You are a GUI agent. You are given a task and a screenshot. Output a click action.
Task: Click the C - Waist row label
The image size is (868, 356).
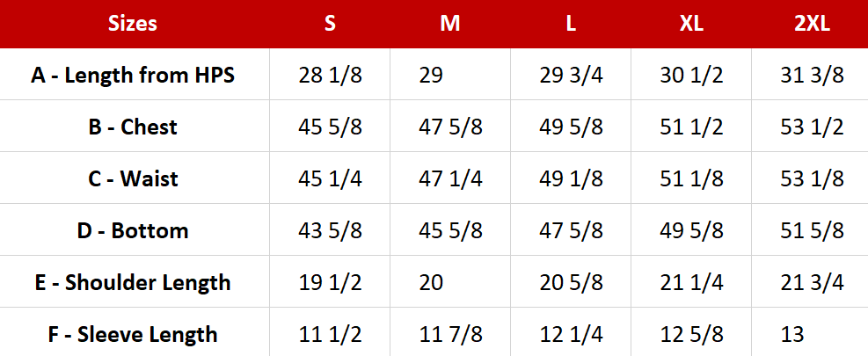(x=133, y=178)
